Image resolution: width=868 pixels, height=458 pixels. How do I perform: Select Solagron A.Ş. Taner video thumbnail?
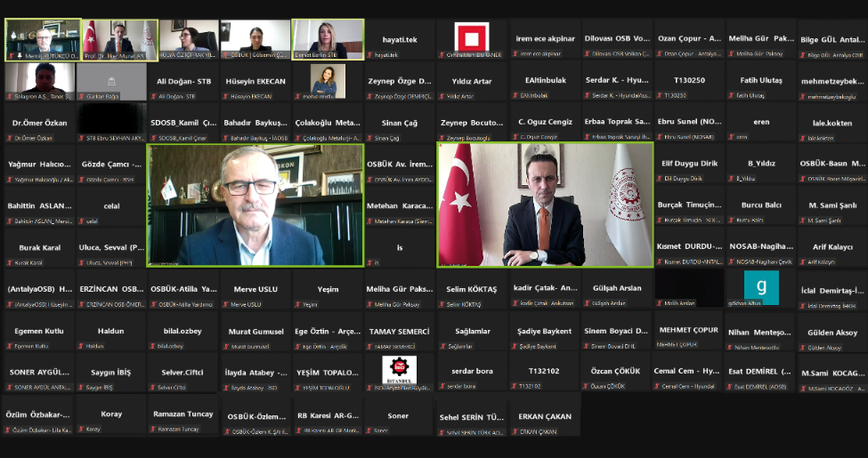[39, 81]
